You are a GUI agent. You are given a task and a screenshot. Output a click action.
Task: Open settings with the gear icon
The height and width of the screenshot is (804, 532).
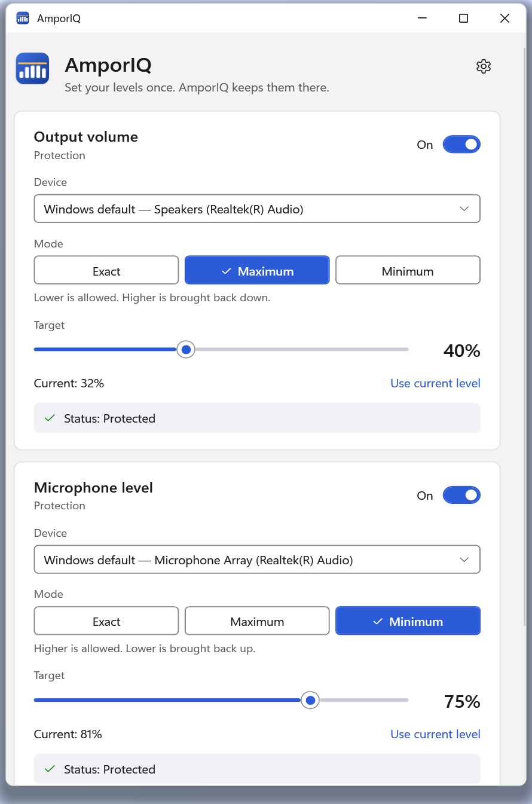[x=484, y=66]
